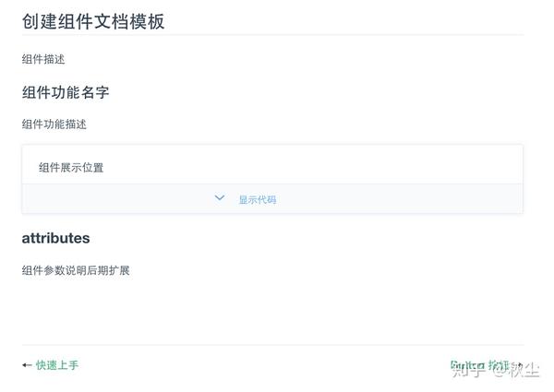Click the demo block's gray control bar

click(x=272, y=198)
